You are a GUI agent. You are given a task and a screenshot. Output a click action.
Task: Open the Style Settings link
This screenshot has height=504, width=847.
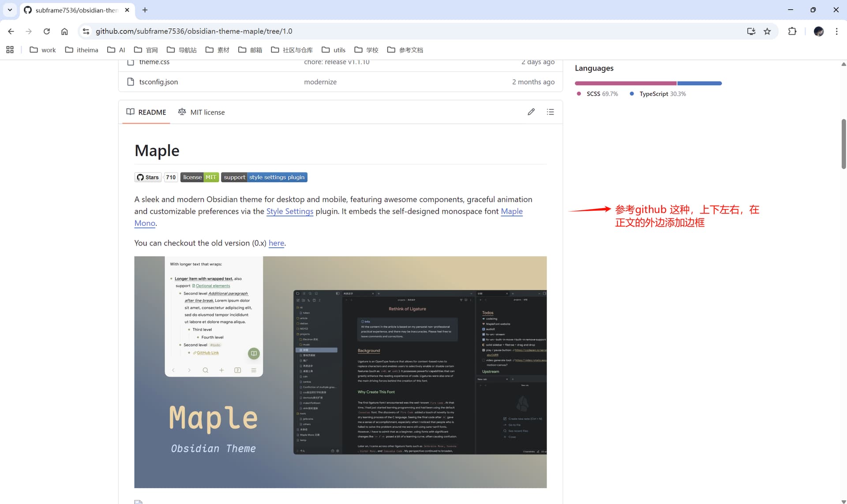tap(289, 211)
